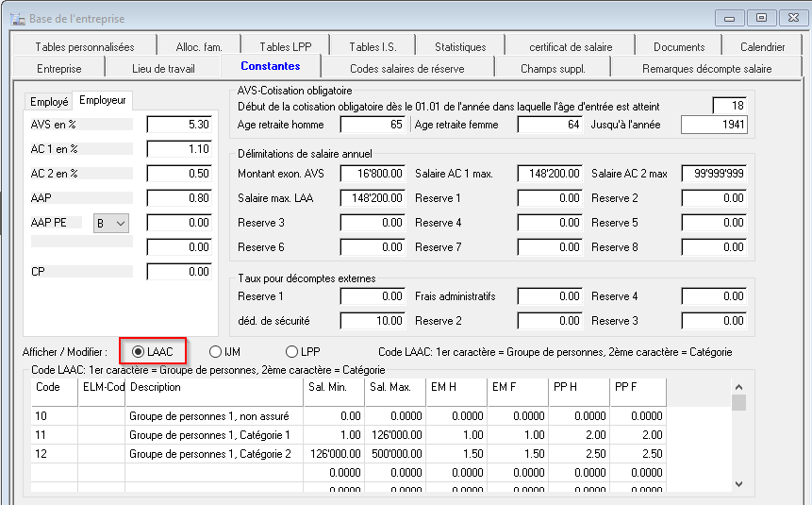This screenshot has height=505, width=812.
Task: Switch to the Tables LPP tab
Action: 286,46
